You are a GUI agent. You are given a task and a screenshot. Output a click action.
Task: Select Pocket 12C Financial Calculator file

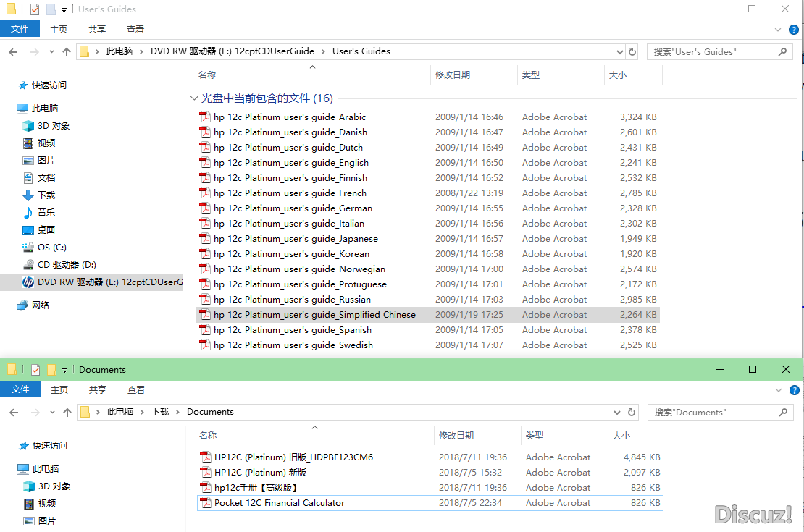[430, 503]
